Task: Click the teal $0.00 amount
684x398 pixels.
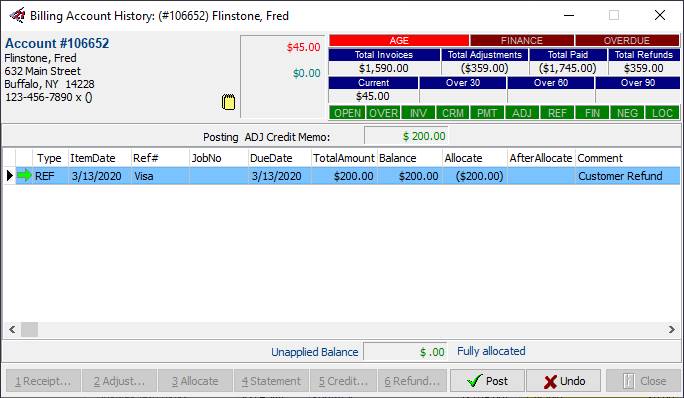Action: (x=307, y=73)
